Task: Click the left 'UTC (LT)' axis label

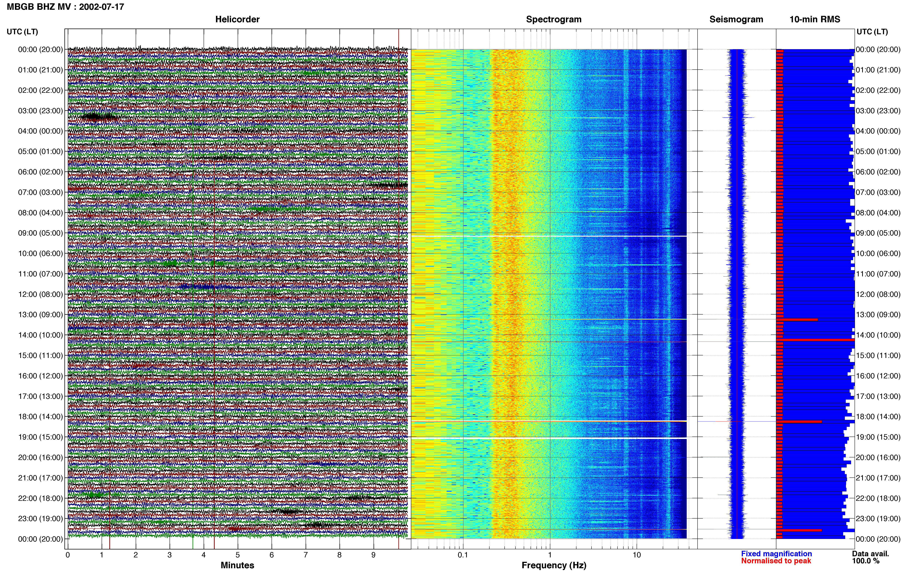Action: (22, 32)
